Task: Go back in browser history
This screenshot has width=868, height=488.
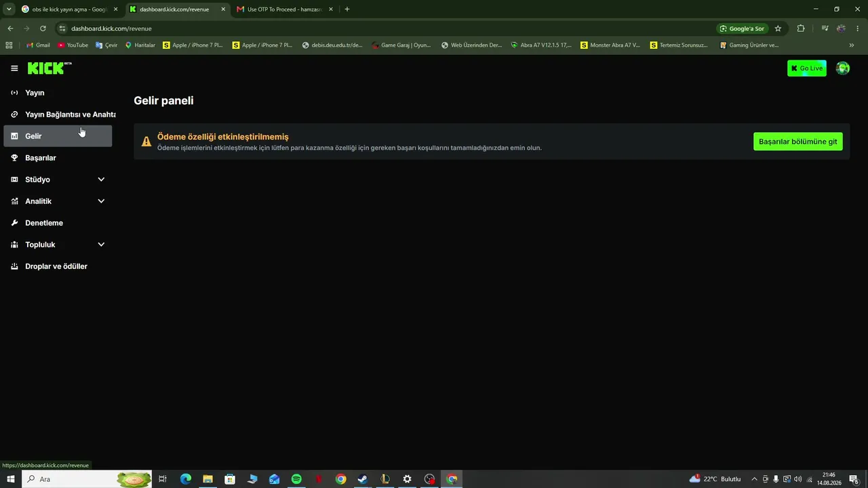Action: tap(10, 28)
